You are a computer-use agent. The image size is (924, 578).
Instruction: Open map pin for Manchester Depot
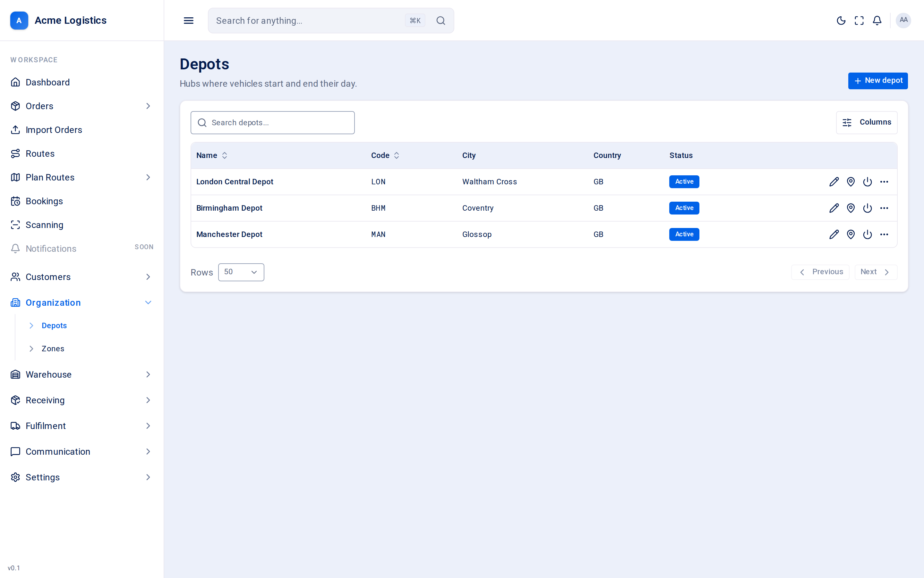(851, 234)
